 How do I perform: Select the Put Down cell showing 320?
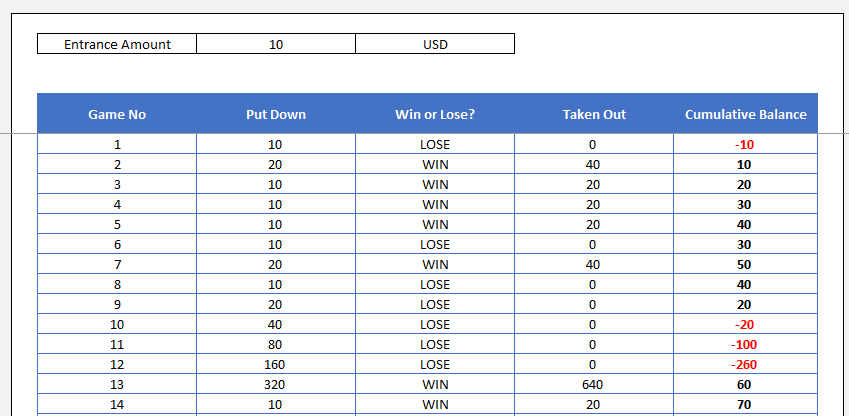pyautogui.click(x=276, y=384)
